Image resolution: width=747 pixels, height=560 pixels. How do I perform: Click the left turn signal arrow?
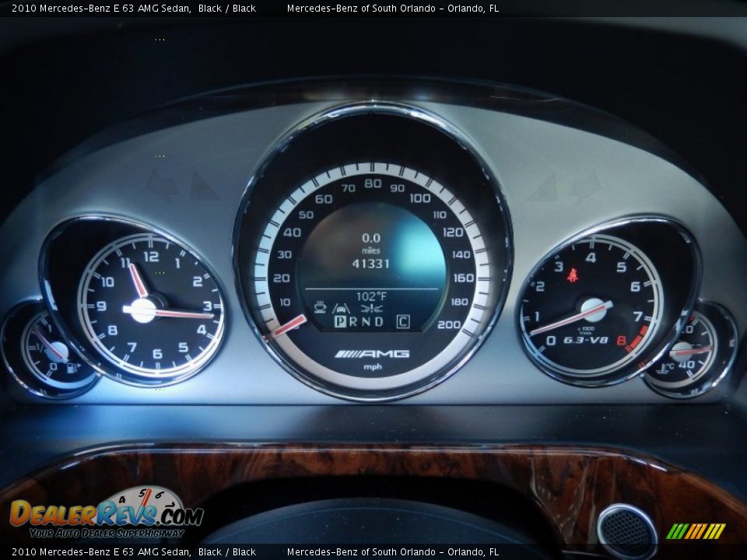(x=161, y=186)
